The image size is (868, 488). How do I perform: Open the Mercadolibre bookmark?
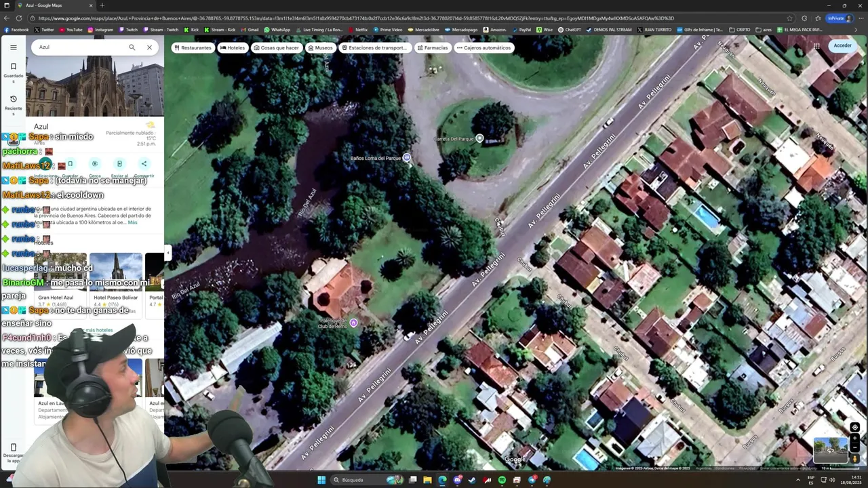pyautogui.click(x=424, y=30)
